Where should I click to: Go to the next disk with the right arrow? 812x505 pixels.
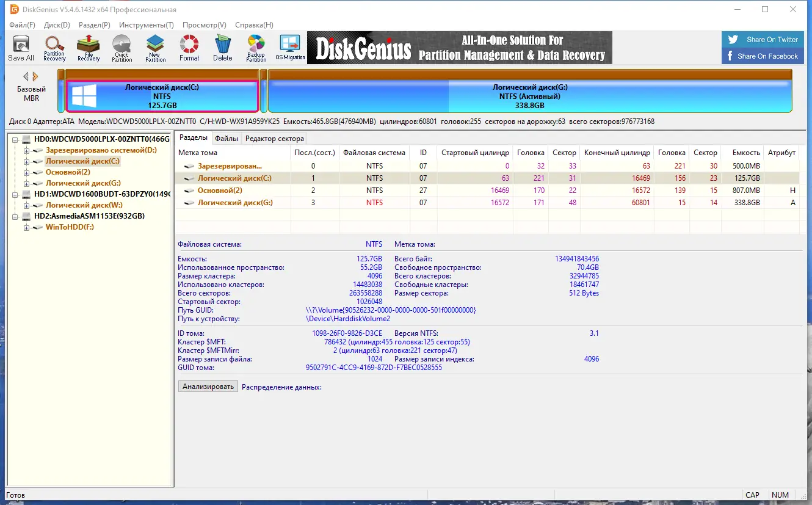[35, 76]
